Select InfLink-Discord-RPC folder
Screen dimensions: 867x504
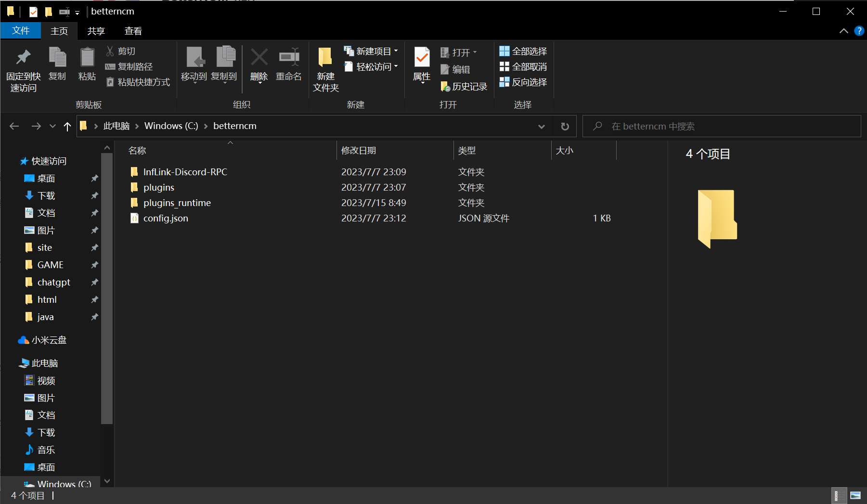pos(185,172)
